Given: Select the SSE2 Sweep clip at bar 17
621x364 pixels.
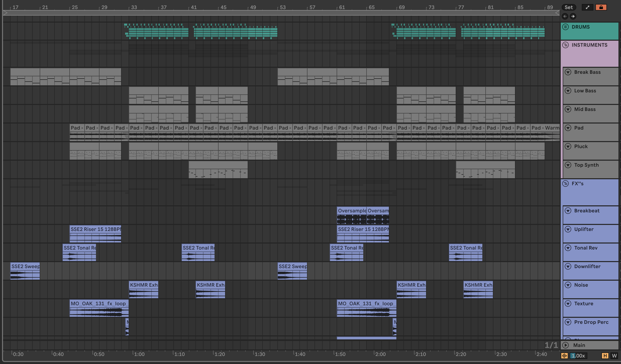Looking at the screenshot, I should coord(25,271).
